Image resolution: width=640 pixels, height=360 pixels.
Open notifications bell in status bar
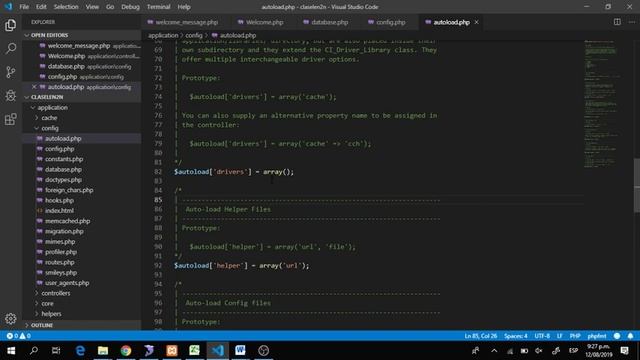coord(631,336)
